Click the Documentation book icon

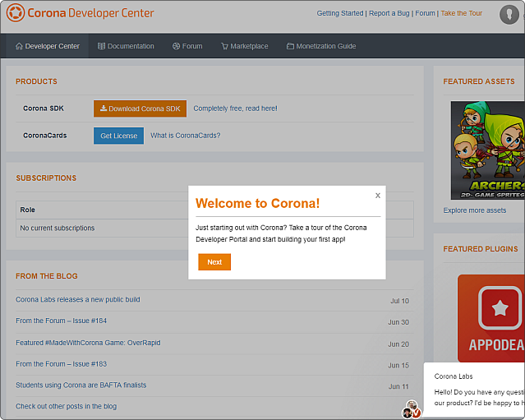click(101, 46)
